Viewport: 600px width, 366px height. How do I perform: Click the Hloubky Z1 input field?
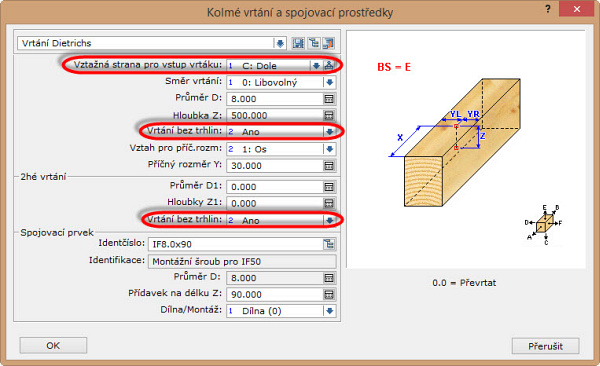tap(276, 203)
